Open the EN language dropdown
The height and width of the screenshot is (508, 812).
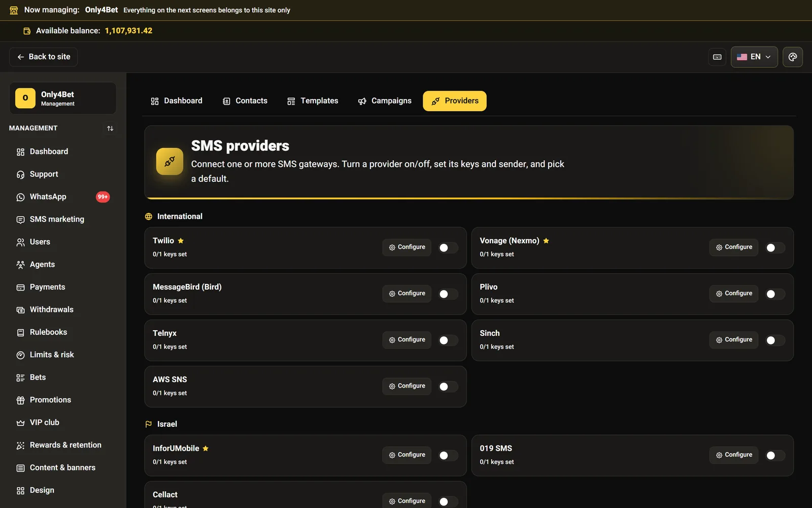tap(754, 57)
